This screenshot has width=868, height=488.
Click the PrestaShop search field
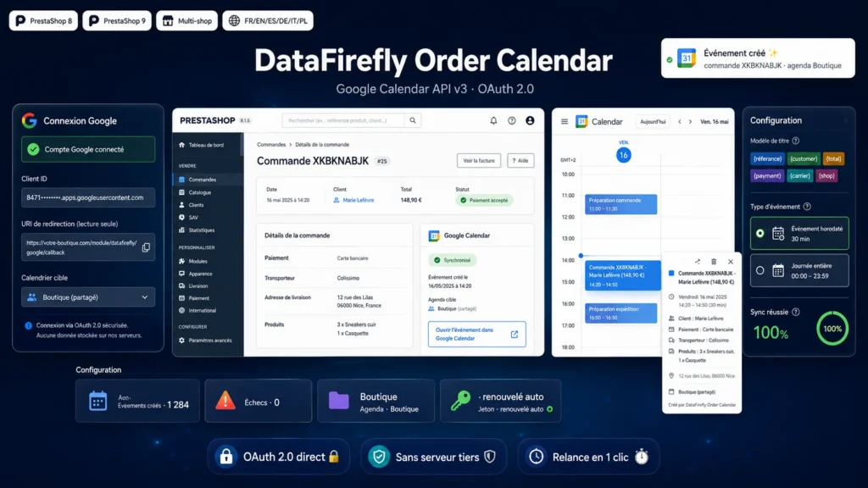(x=343, y=120)
